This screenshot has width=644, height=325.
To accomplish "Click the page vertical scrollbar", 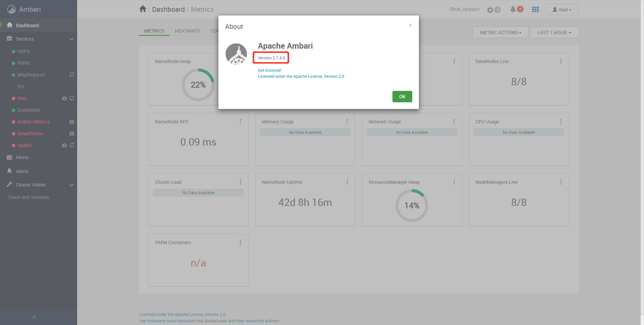I will tap(642, 158).
